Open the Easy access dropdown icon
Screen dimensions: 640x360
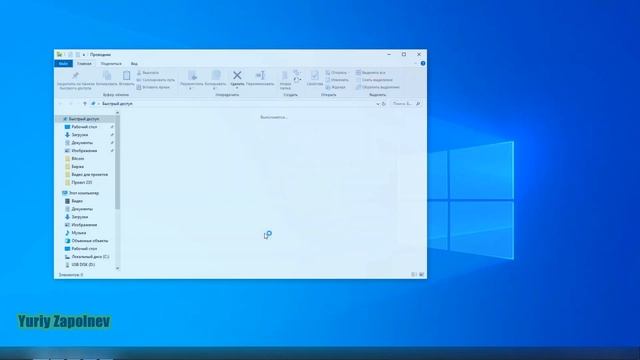coord(297,80)
